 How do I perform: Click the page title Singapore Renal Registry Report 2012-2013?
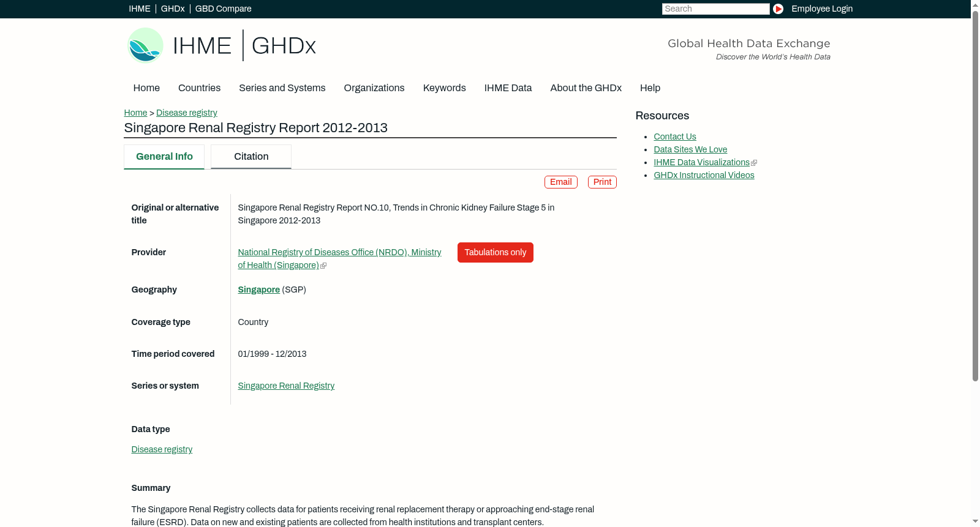pyautogui.click(x=255, y=127)
